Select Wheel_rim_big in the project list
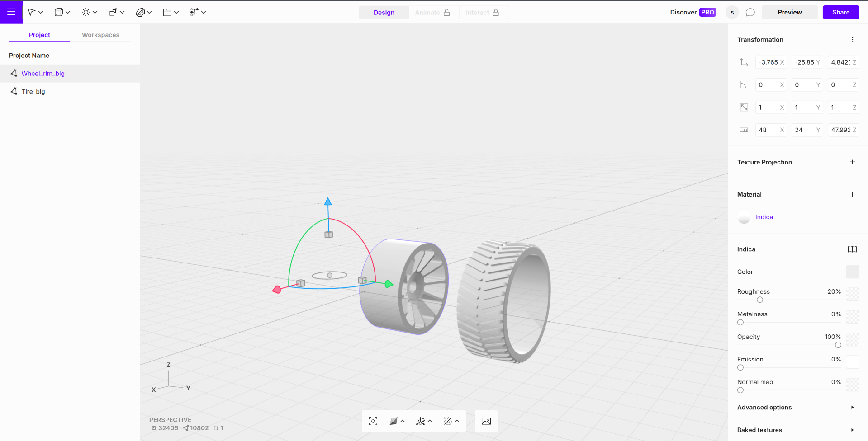868x441 pixels. (70, 73)
